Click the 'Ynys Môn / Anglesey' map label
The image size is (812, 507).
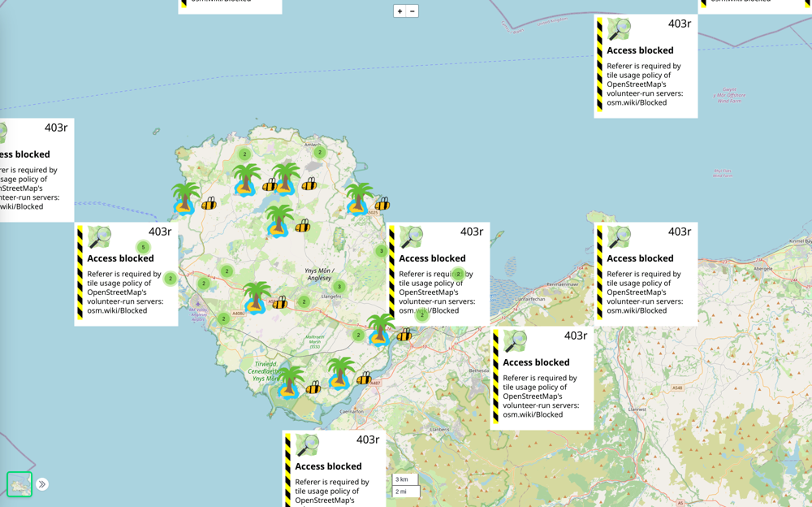[319, 275]
